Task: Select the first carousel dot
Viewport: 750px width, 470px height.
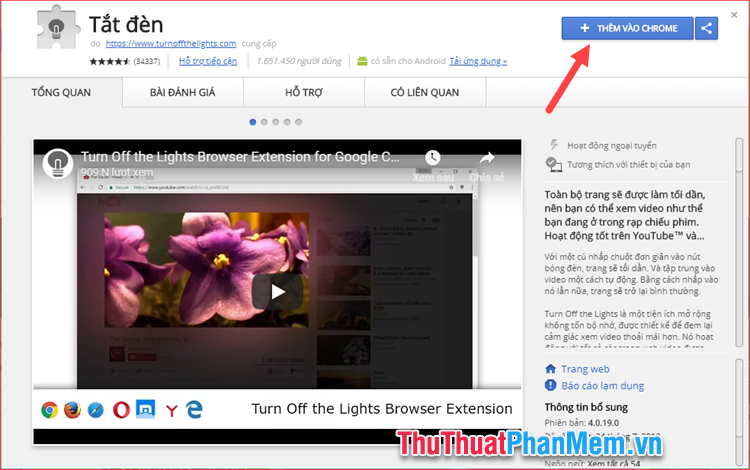Action: (x=253, y=122)
